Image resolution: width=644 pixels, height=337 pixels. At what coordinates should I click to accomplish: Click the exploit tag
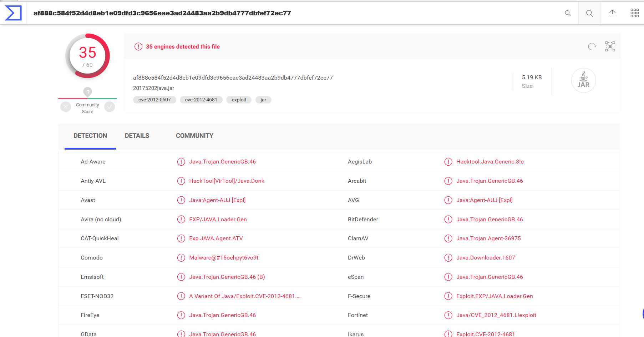239,100
